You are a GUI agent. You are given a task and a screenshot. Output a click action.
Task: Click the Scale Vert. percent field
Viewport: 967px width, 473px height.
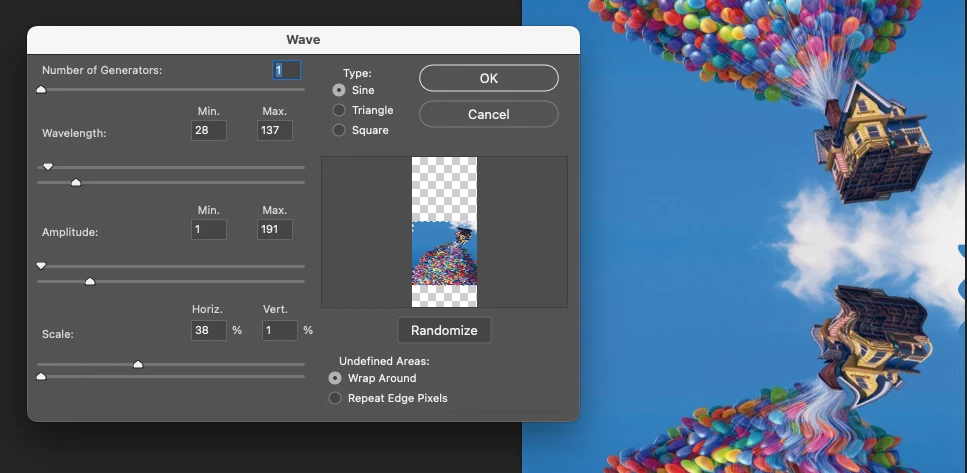click(x=279, y=331)
